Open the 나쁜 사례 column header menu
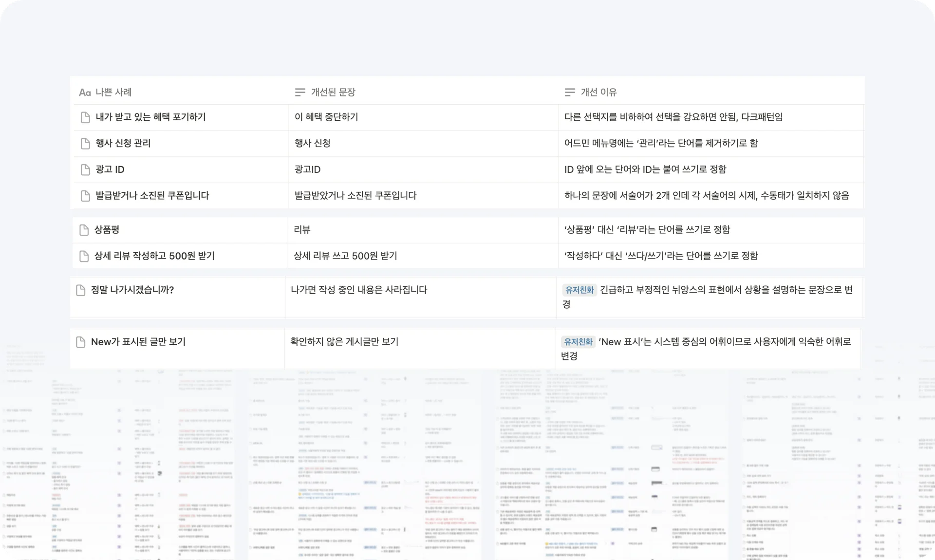This screenshot has height=560, width=935. pyautogui.click(x=113, y=93)
